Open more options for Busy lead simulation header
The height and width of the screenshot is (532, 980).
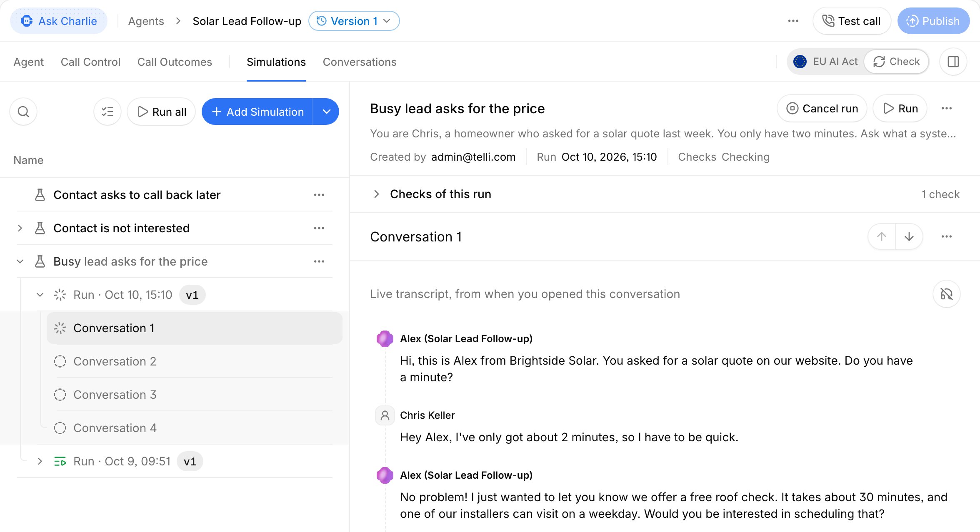coord(947,109)
